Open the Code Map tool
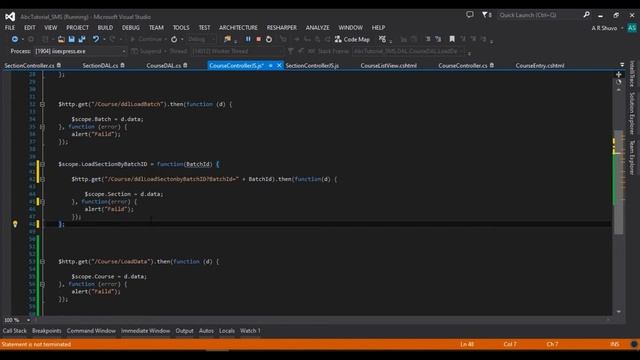This screenshot has width=640, height=360. (x=352, y=39)
